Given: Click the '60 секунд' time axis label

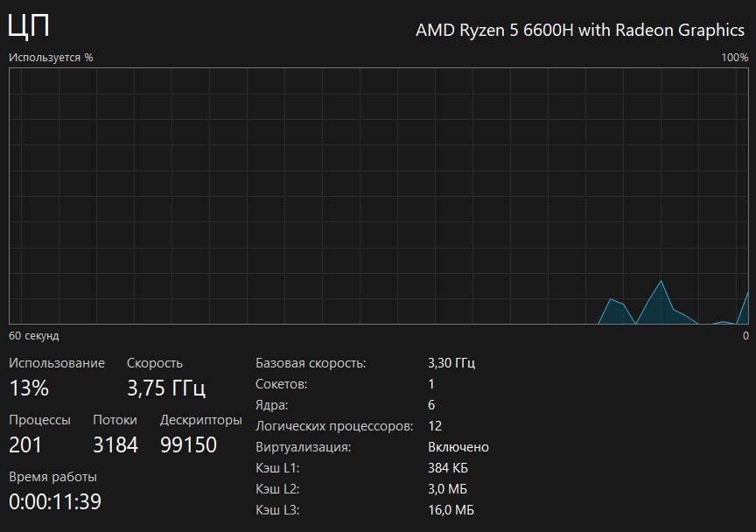Looking at the screenshot, I should point(34,336).
